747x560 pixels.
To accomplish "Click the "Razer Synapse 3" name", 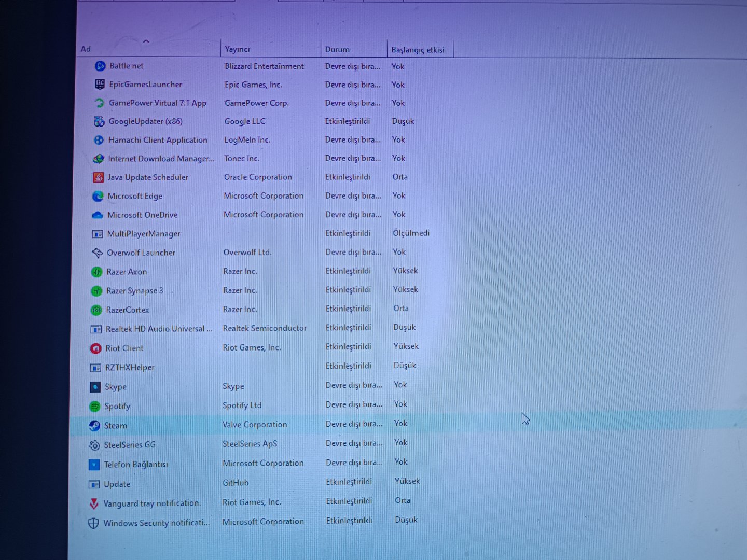I will tap(134, 291).
